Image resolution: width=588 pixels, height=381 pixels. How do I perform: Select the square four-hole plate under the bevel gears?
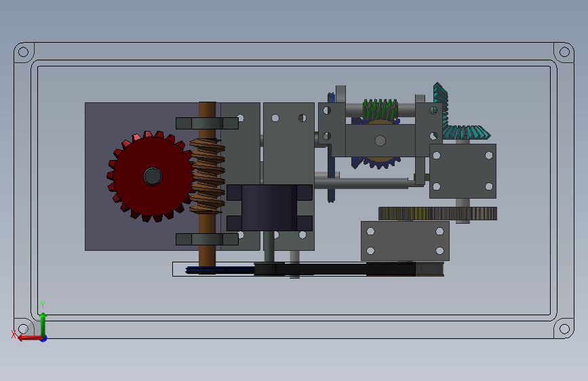(463, 171)
